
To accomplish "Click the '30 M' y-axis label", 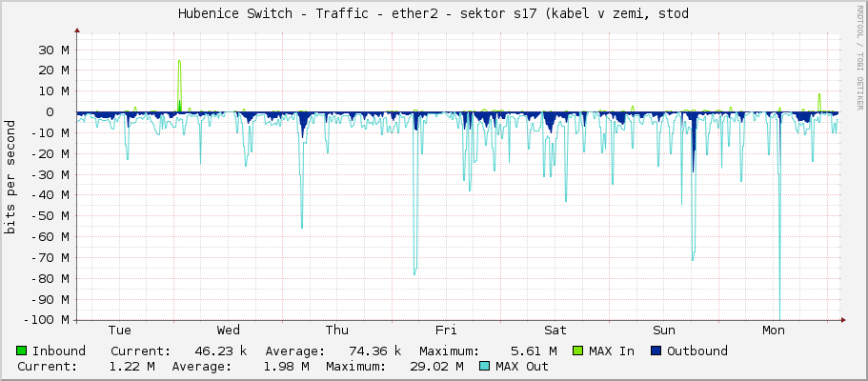I will click(x=53, y=50).
